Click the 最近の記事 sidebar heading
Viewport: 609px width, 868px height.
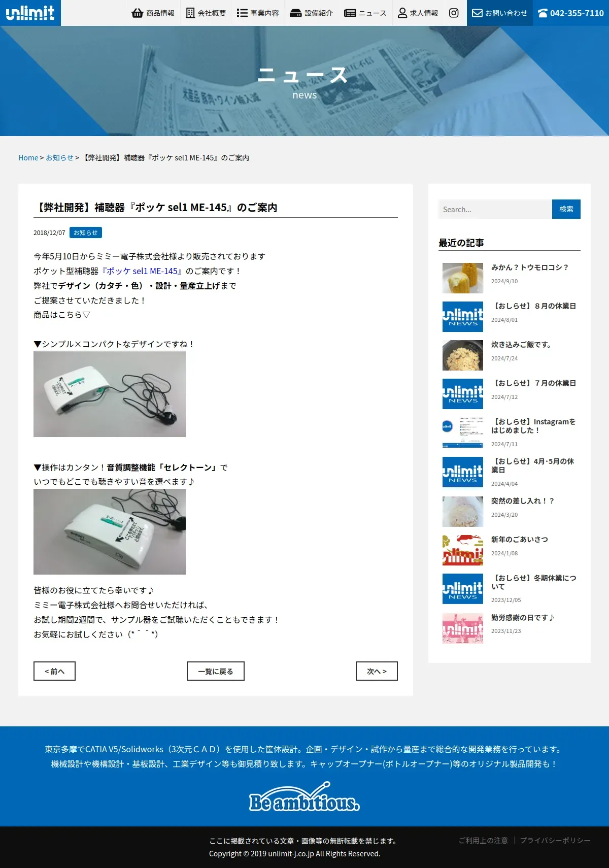[461, 243]
